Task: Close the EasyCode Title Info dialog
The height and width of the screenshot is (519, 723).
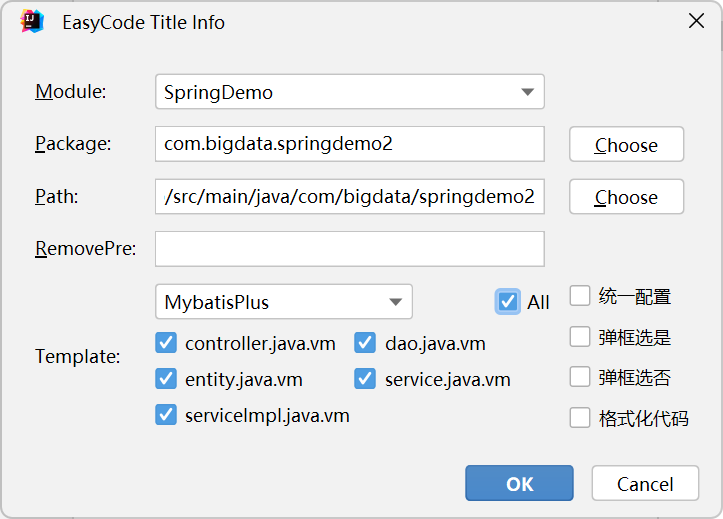Action: click(695, 22)
